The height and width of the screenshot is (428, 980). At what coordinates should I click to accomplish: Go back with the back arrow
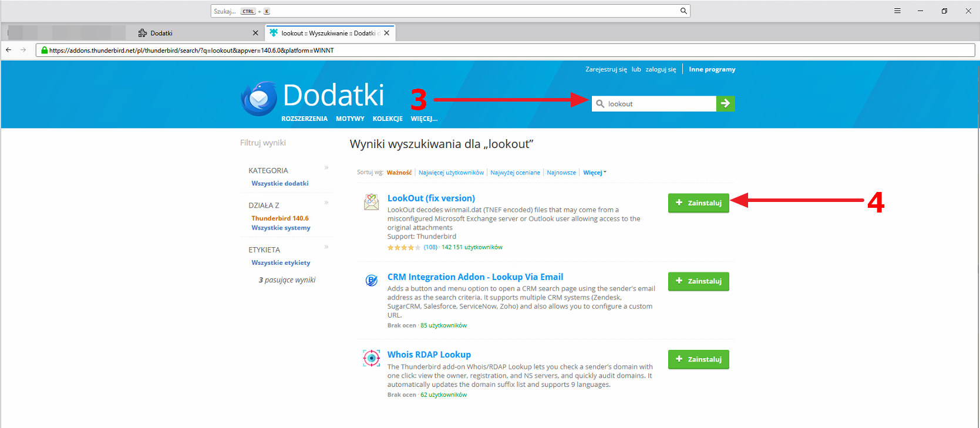pos(8,50)
